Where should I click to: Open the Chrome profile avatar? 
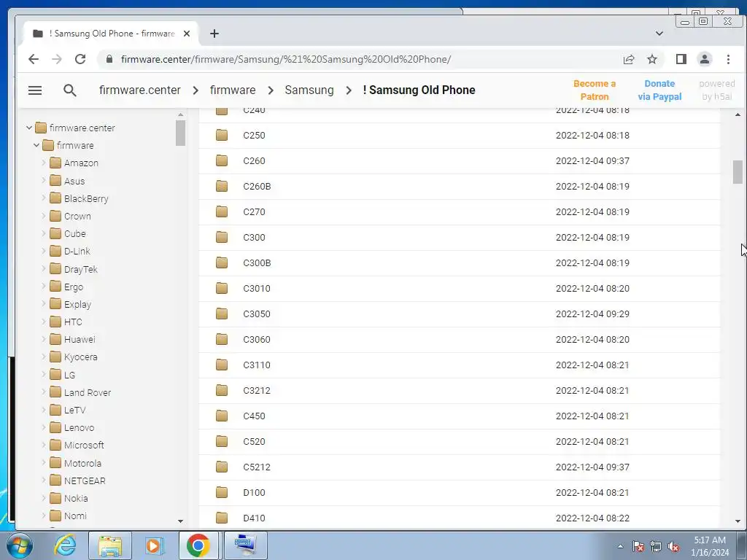point(704,59)
